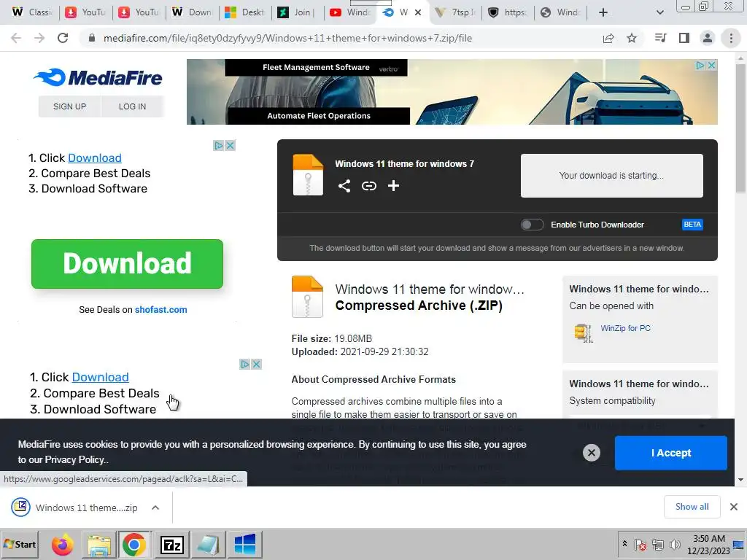This screenshot has width=747, height=560.
Task: Open Firefox from the taskbar
Action: coord(63,545)
